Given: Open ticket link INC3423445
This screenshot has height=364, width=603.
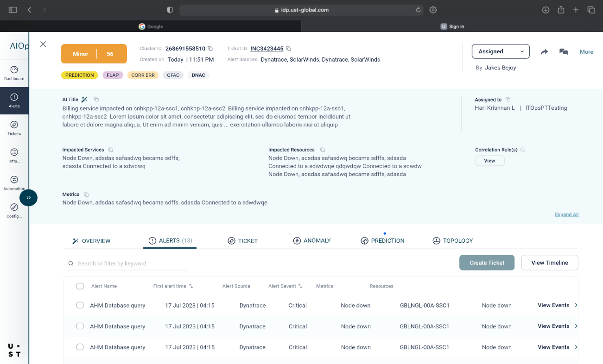Looking at the screenshot, I should point(267,49).
